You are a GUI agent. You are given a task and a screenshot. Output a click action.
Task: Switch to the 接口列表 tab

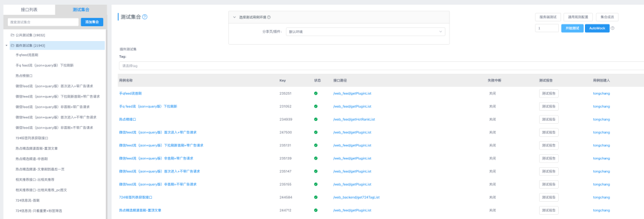[x=29, y=10]
